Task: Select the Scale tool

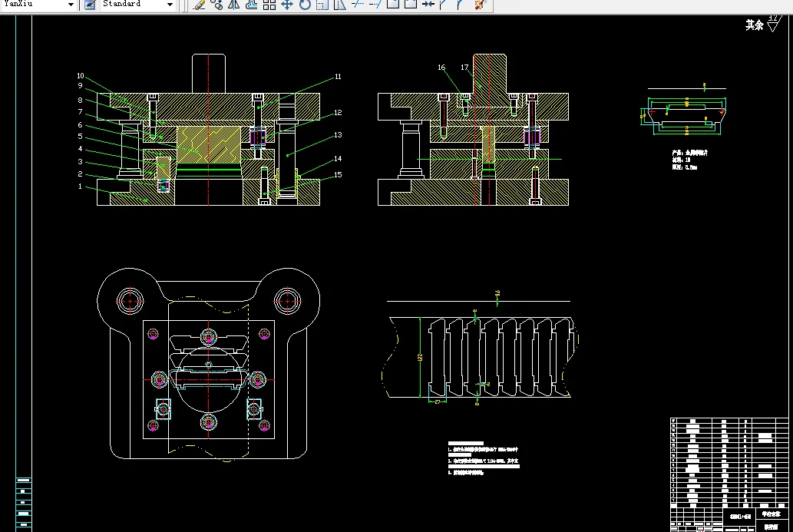Action: coord(322,5)
